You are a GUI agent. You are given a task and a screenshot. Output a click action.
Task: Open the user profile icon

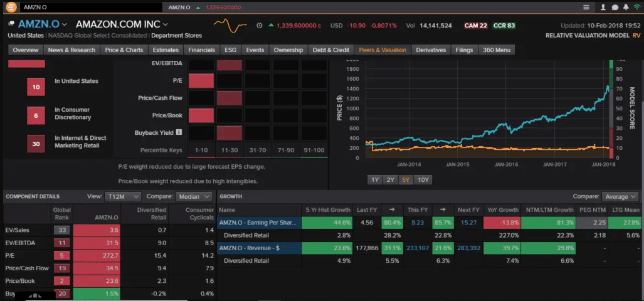tap(603, 8)
